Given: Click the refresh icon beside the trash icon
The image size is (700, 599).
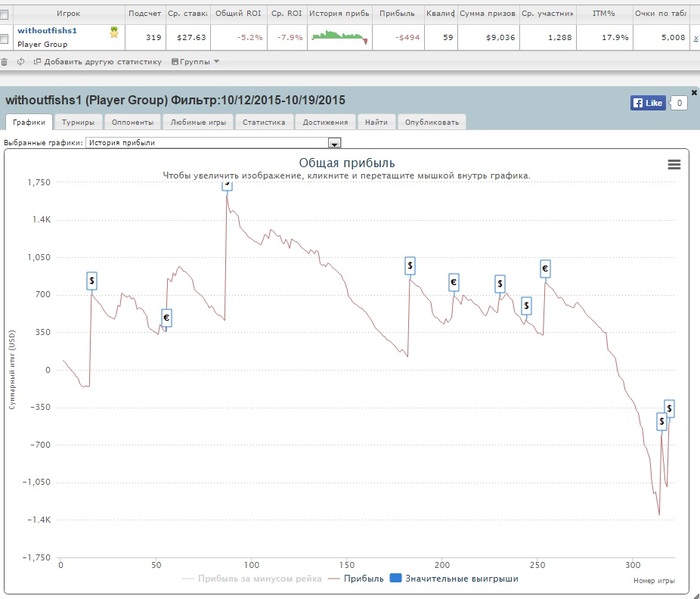Looking at the screenshot, I should click(x=21, y=62).
